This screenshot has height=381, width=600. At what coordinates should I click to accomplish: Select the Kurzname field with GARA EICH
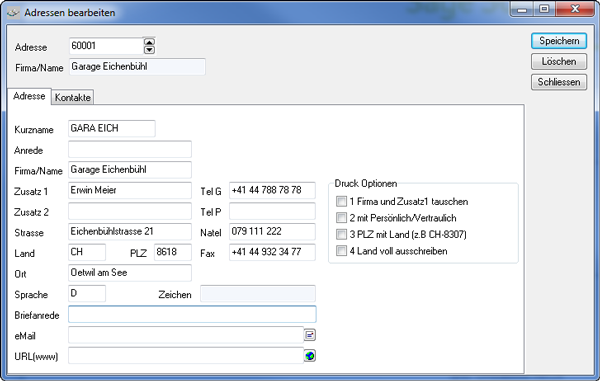[x=112, y=129]
